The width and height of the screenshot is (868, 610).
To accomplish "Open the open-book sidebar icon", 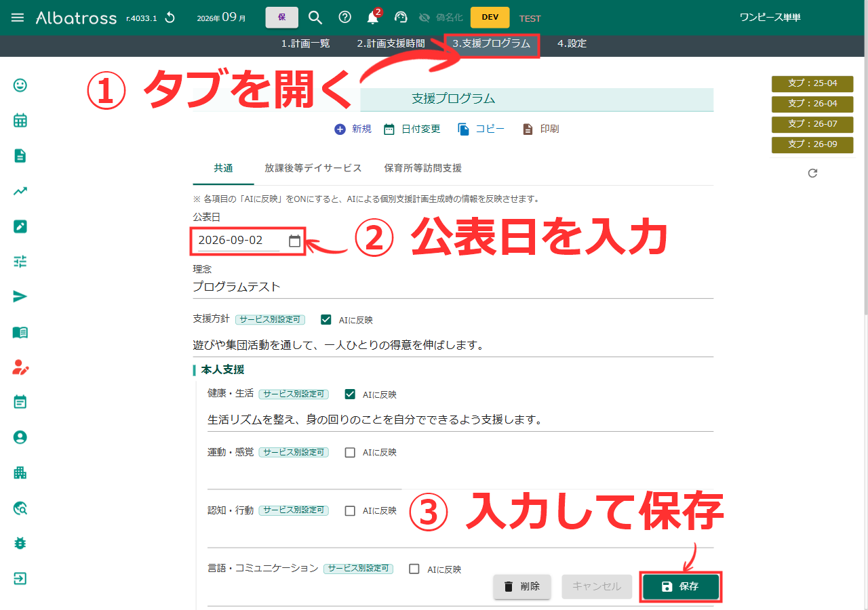I will click(20, 332).
